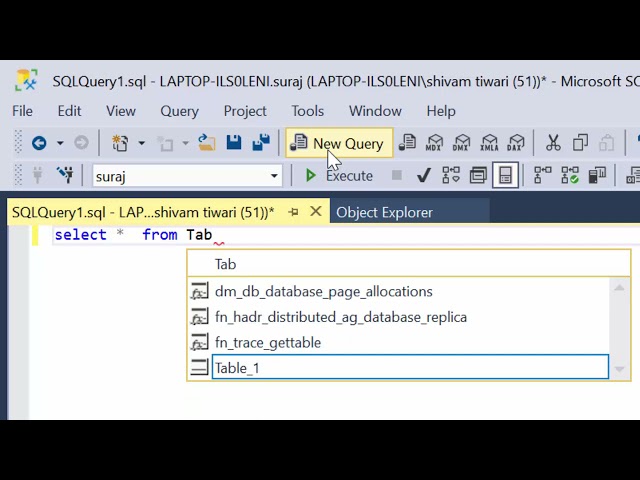Open the File menu

22,111
